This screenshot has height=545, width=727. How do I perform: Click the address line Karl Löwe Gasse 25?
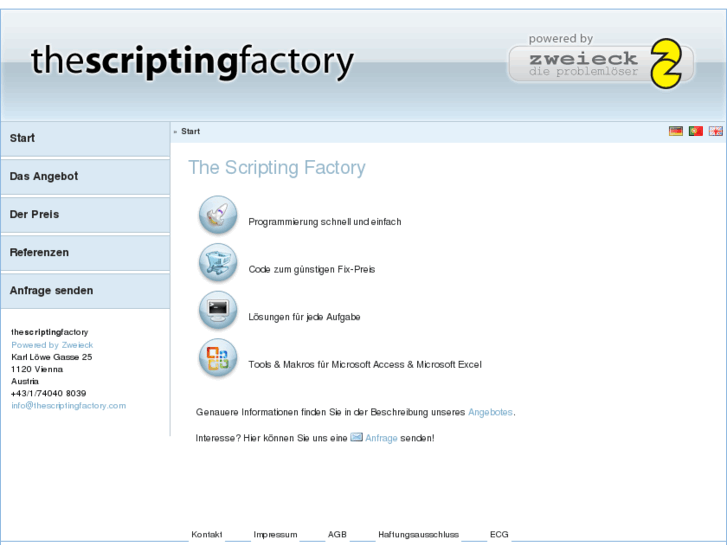coord(51,357)
